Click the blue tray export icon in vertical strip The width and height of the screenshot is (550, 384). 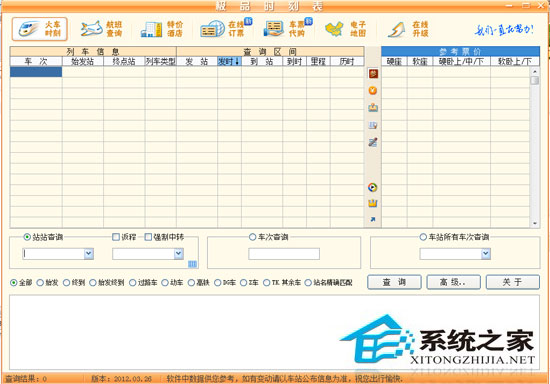(373, 107)
